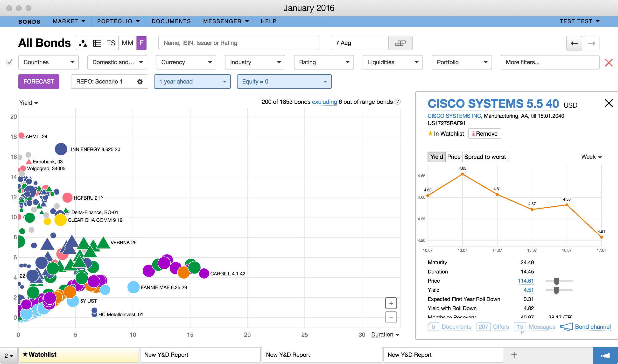
Task: Select the 5Y UST bubble
Action: coord(73,301)
